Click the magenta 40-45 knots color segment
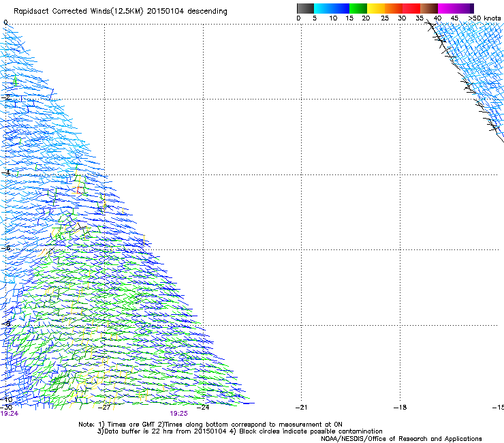This screenshot has width=504, height=443. (447, 8)
